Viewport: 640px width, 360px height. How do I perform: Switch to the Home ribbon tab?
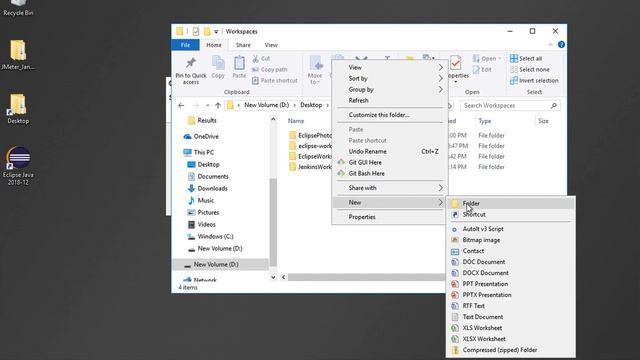(213, 45)
